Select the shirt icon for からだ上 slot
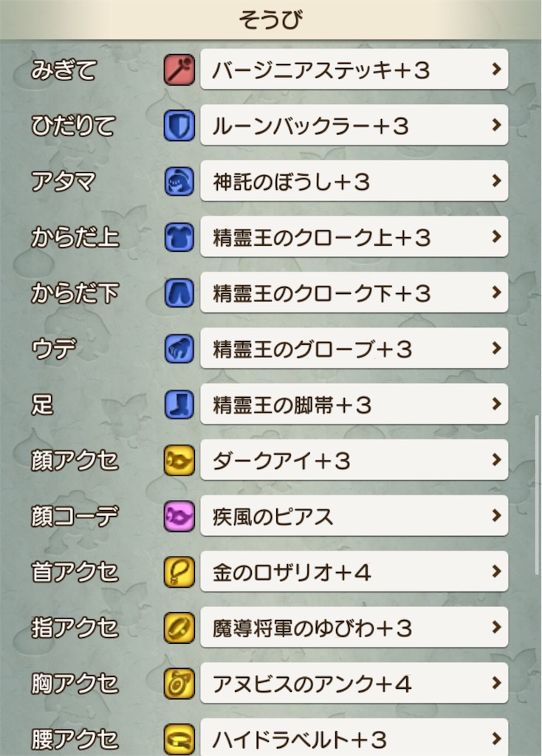The width and height of the screenshot is (542, 756). [x=179, y=237]
